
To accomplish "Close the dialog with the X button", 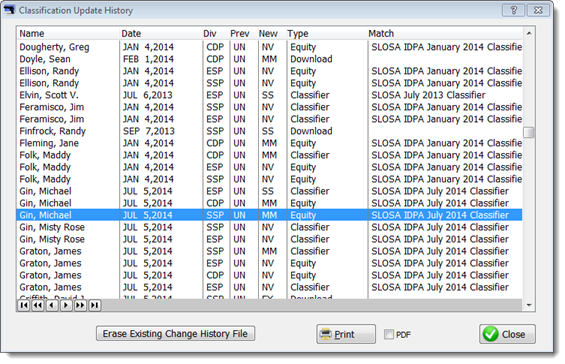I will pyautogui.click(x=538, y=10).
